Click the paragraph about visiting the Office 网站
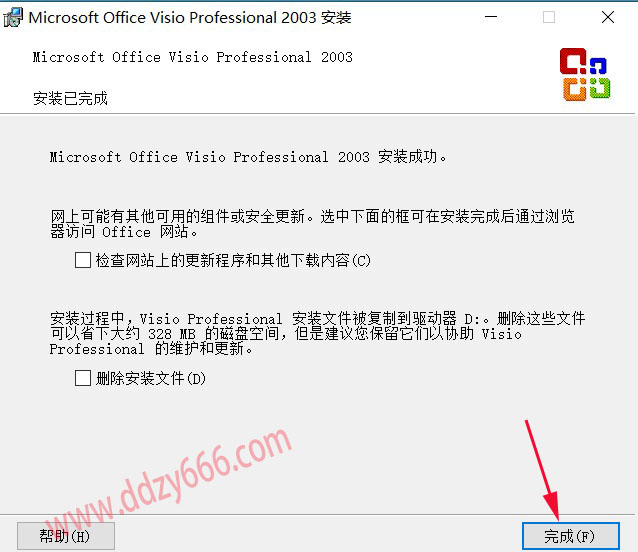Screen dimensions: 638x552 pyautogui.click(x=312, y=224)
